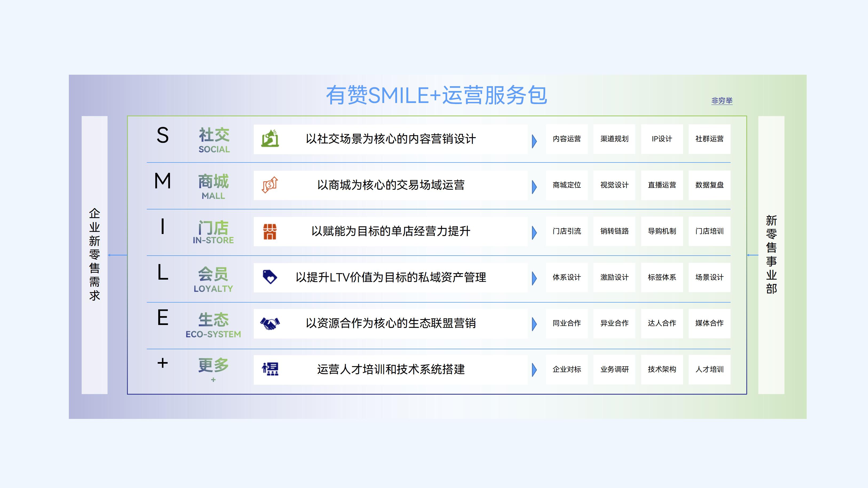This screenshot has height=488, width=868.
Task: Select the 导购机制 card
Action: click(x=662, y=231)
